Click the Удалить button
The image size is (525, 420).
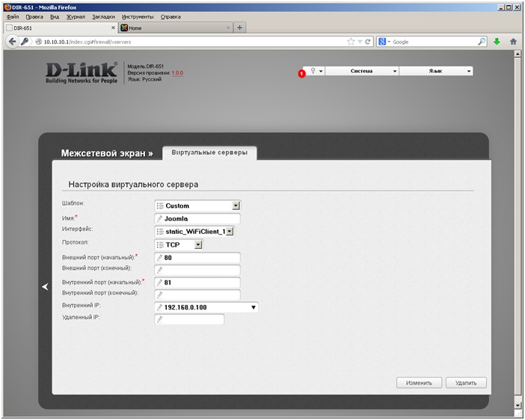tap(466, 383)
